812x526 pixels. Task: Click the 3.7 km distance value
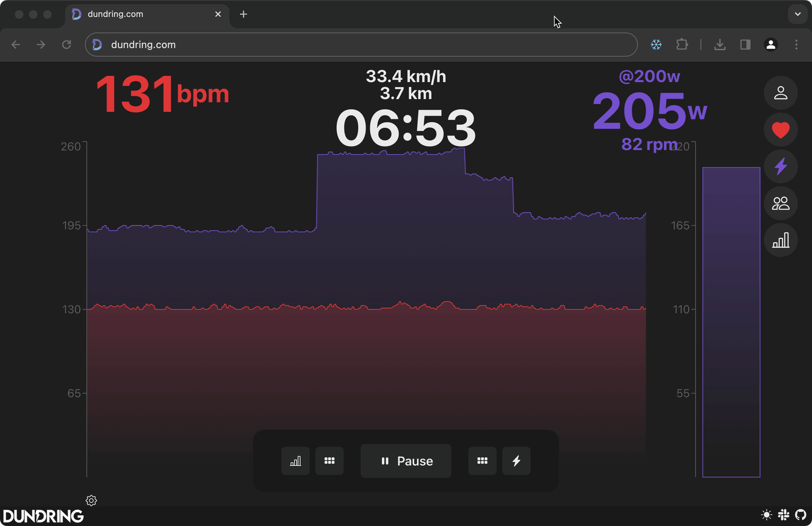point(406,94)
